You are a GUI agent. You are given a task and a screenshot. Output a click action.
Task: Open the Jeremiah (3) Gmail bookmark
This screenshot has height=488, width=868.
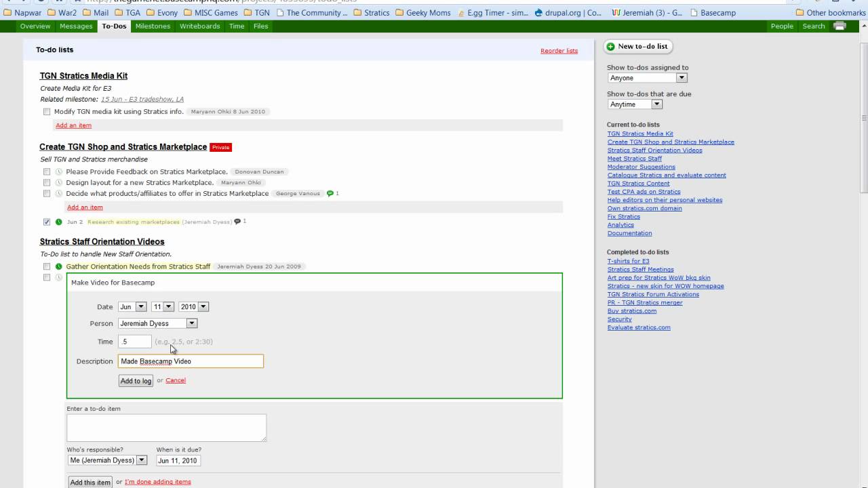tap(647, 12)
